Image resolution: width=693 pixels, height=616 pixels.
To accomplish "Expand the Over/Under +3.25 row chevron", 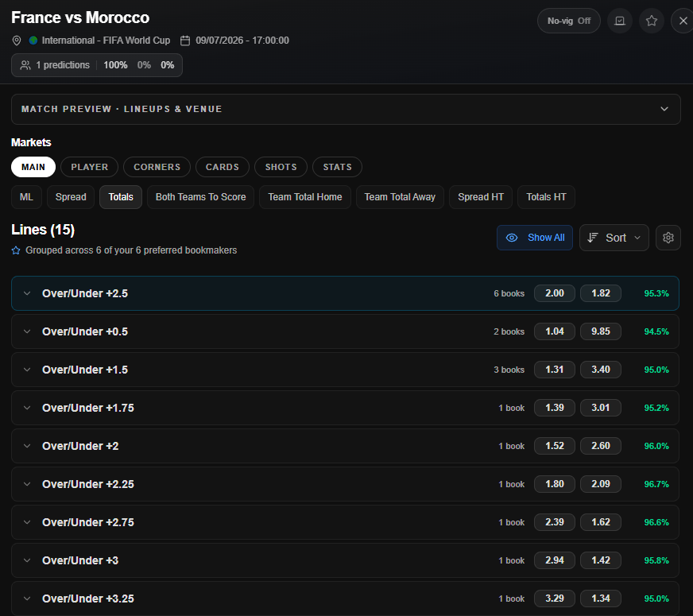I will [27, 599].
